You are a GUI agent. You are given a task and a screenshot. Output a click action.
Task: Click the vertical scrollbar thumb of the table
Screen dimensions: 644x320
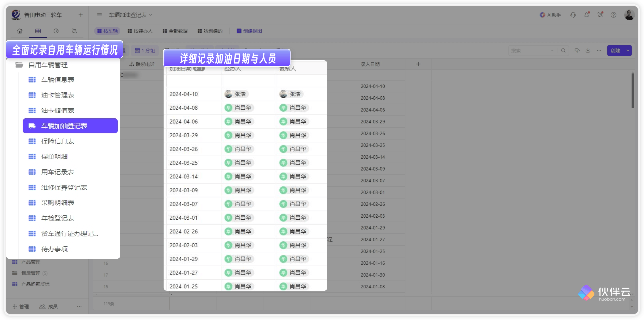pos(633,90)
